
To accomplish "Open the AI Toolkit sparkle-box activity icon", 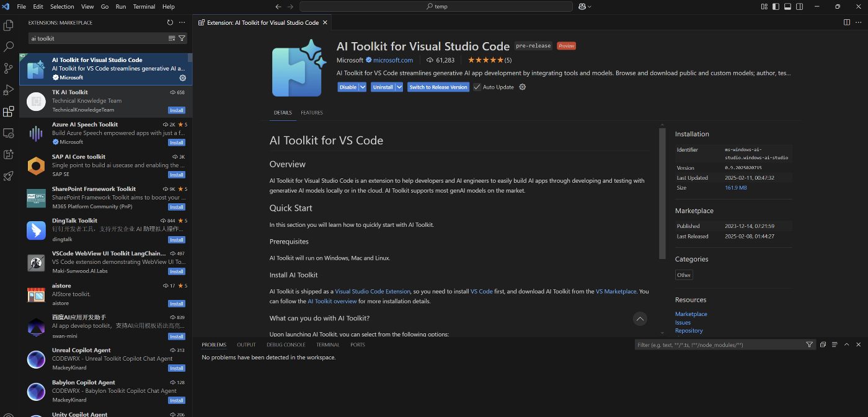I will [9, 154].
